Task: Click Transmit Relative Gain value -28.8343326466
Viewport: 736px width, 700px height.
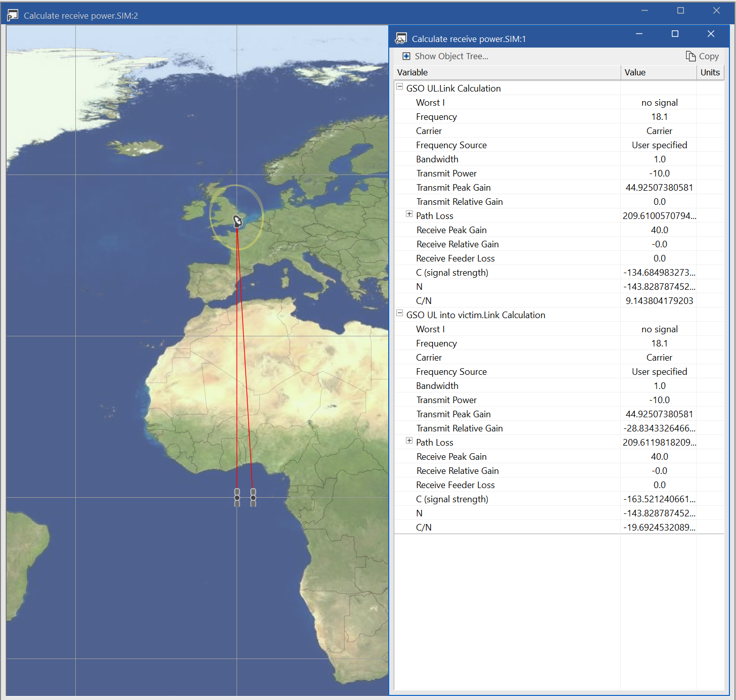Action: [659, 428]
